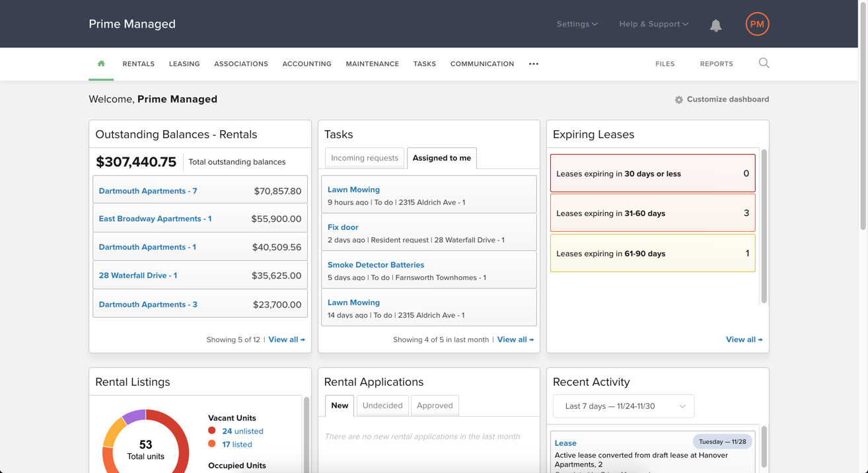Viewport: 868px width, 473px height.
Task: View all expiring leases
Action: click(744, 340)
